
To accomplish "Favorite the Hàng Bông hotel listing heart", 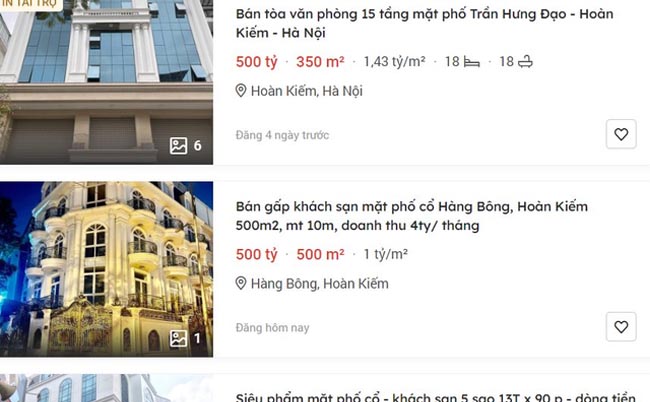I will point(621,327).
